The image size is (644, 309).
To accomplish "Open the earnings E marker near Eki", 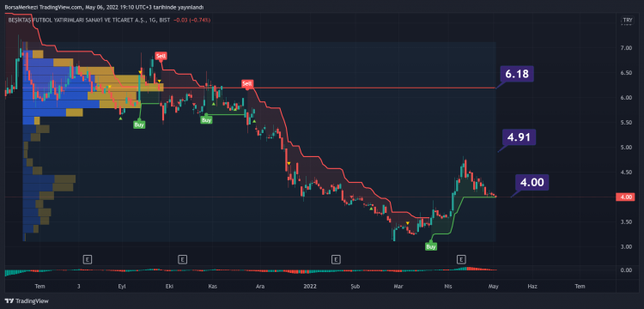I will click(182, 259).
